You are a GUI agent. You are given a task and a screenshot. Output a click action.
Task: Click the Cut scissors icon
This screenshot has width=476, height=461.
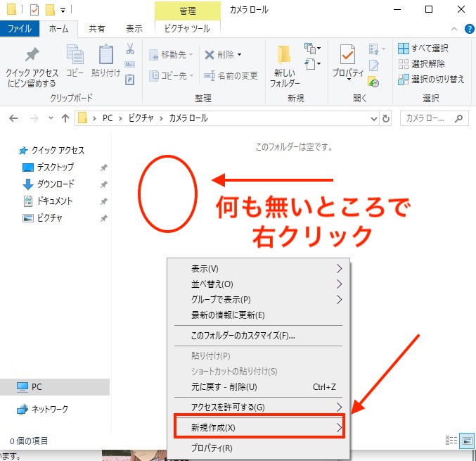(x=130, y=49)
